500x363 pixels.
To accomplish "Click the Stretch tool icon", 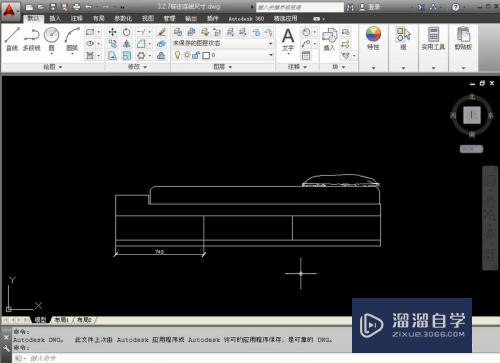I will [x=112, y=55].
